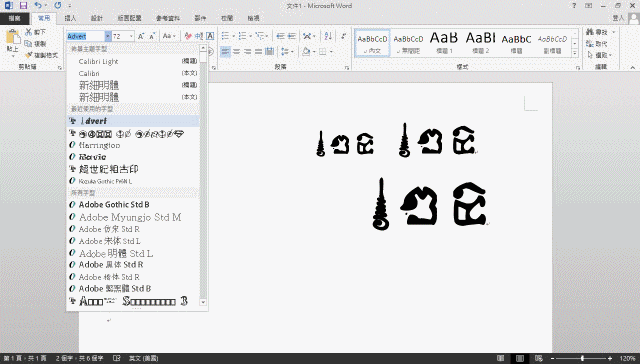The height and width of the screenshot is (364, 640).
Task: Click the zoom out minus button
Action: [x=553, y=358]
